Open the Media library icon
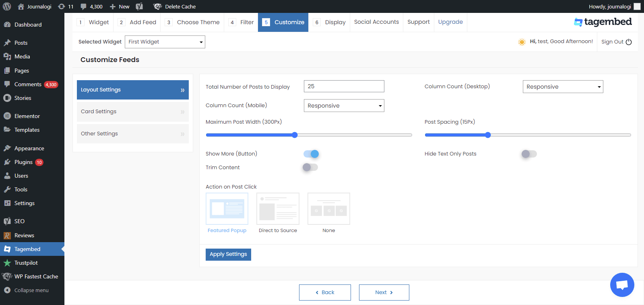 point(7,56)
